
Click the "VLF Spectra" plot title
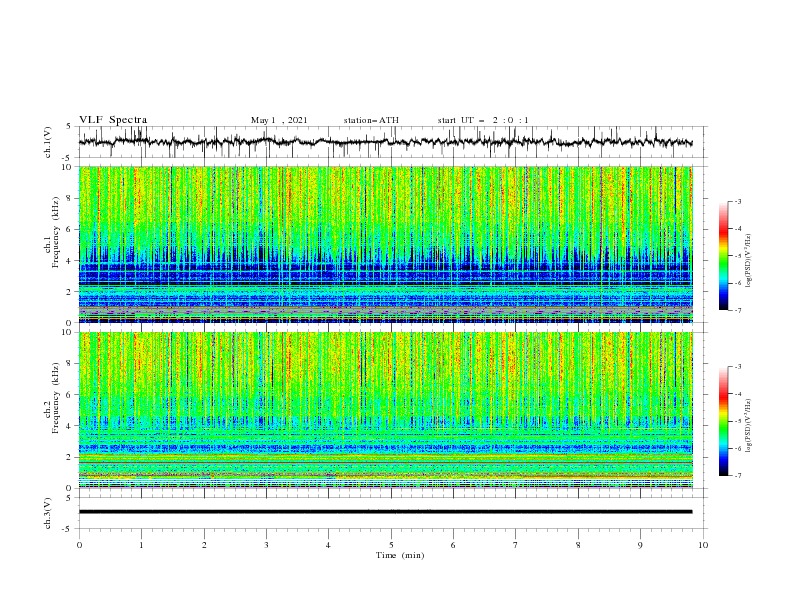coord(113,120)
